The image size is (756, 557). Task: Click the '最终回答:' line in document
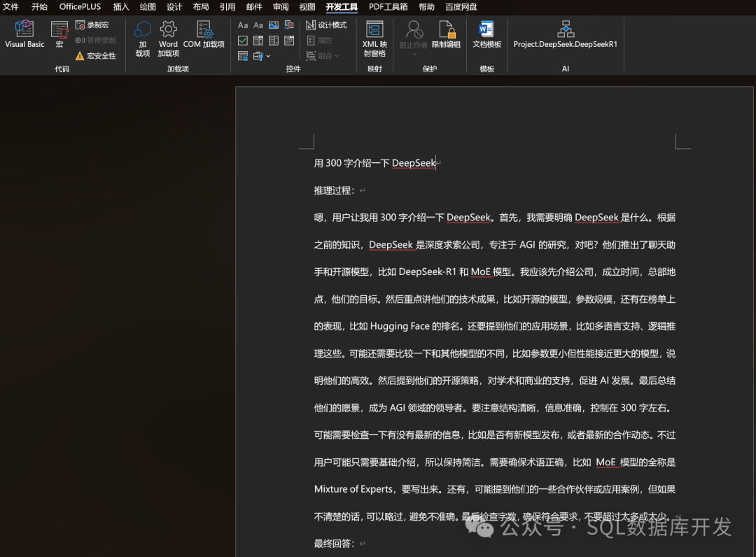point(334,544)
